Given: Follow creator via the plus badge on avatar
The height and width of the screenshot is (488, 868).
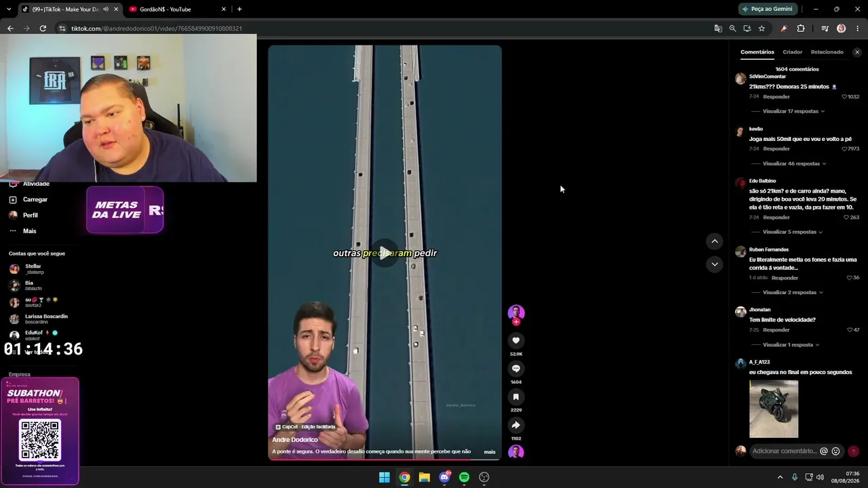Looking at the screenshot, I should click(x=516, y=322).
